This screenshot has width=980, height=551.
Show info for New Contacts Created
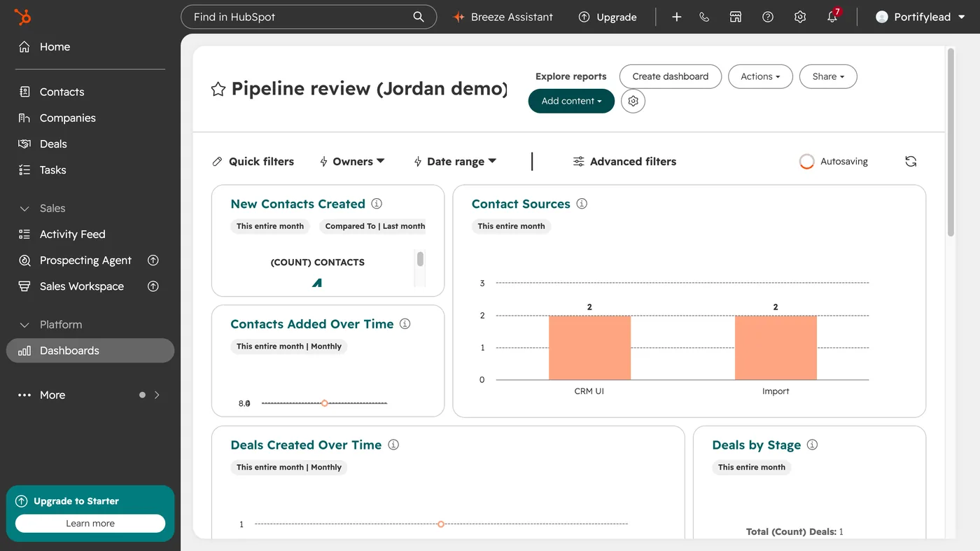point(377,204)
